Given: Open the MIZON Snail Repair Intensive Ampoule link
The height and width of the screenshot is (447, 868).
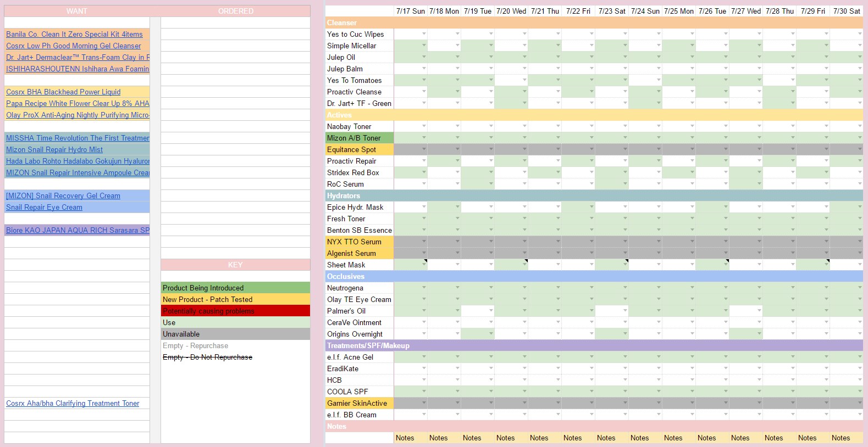Looking at the screenshot, I should 78,172.
